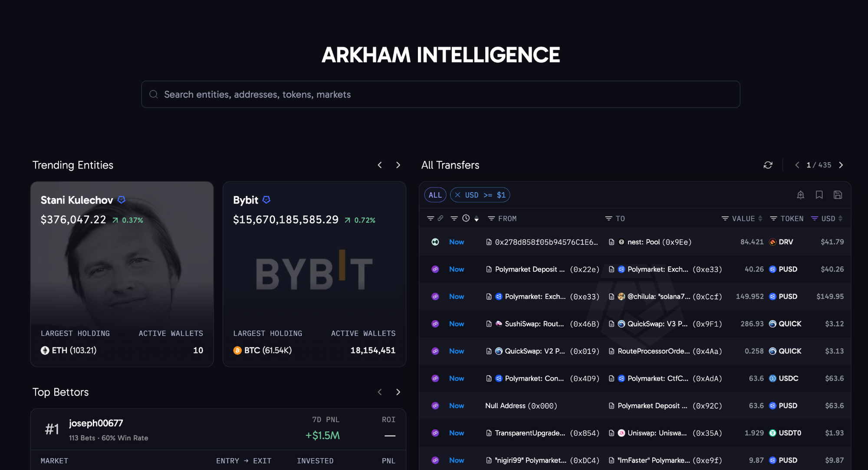Viewport: 868px width, 470px height.
Task: Open the chain link filter icon
Action: (440, 219)
